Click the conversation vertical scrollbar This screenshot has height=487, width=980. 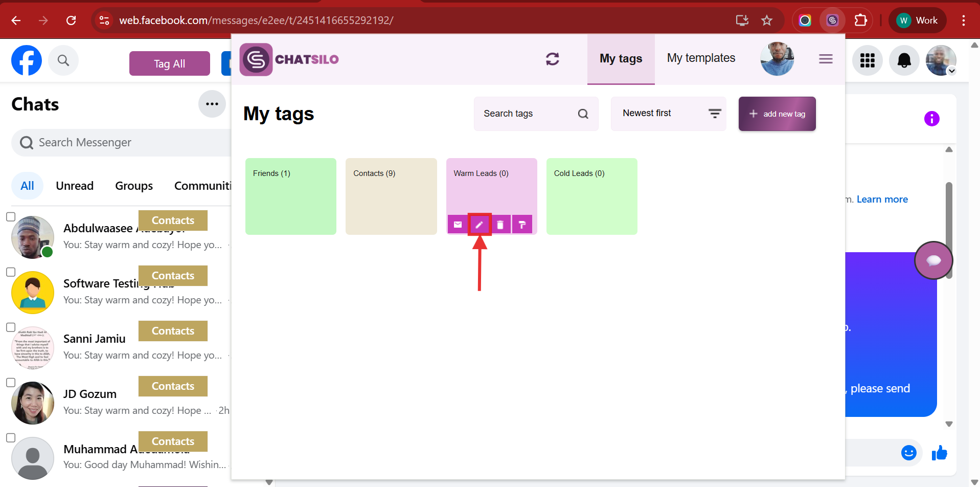pyautogui.click(x=949, y=230)
